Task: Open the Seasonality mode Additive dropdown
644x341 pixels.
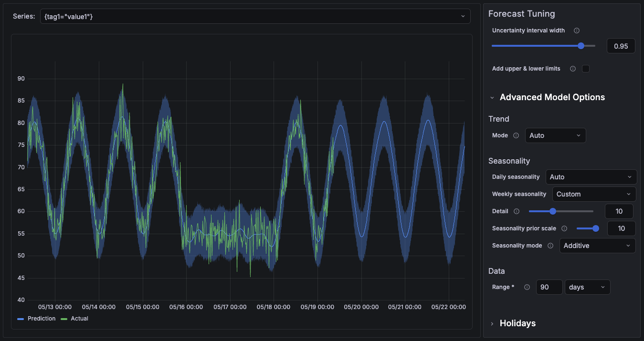Action: (598, 246)
